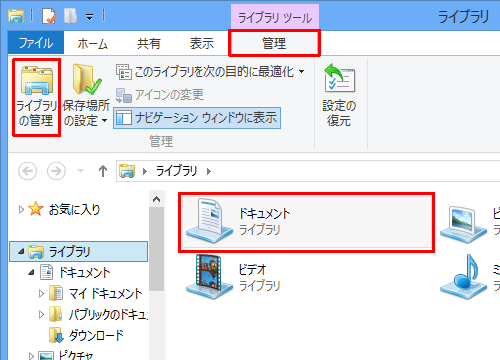Click the ライブラリ breadcrumb in address bar
The width and height of the screenshot is (500, 360).
click(x=176, y=171)
